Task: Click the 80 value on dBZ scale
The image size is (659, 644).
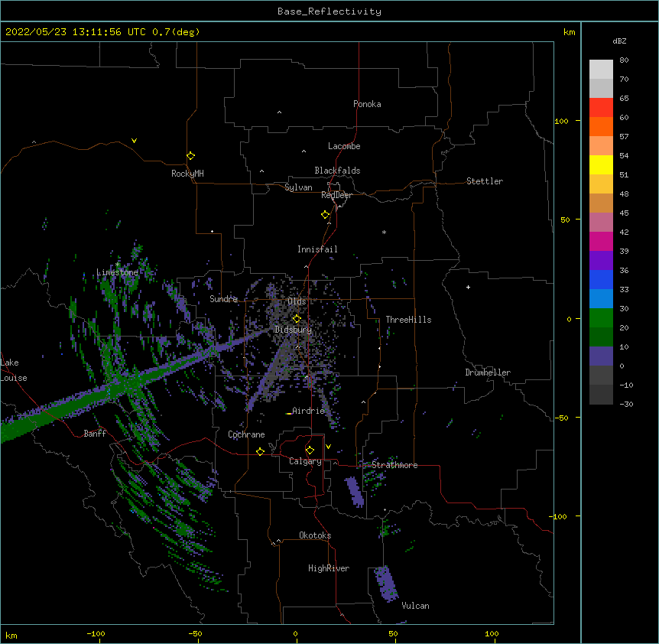Action: (624, 60)
